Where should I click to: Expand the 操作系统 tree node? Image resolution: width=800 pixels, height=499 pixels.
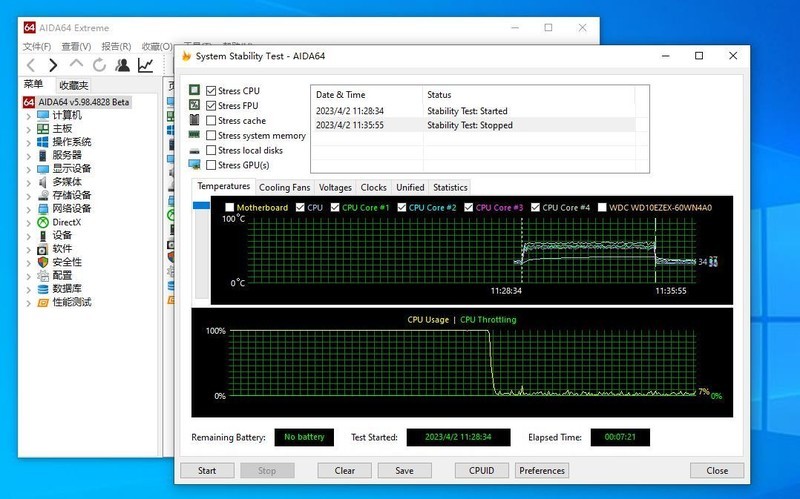coord(29,142)
